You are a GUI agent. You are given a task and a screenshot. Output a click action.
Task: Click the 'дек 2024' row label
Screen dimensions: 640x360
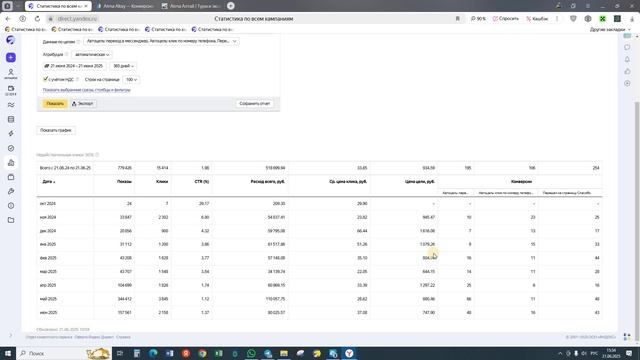click(48, 231)
